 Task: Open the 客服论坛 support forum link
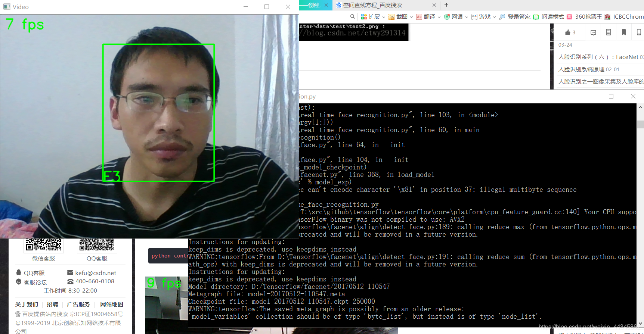[x=31, y=282]
